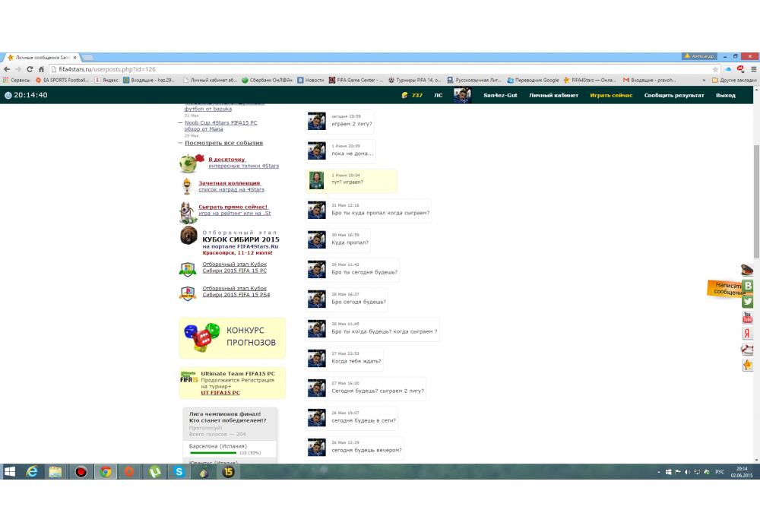Viewport: 760px width, 532px height.
Task: Click "Сообщить результат" in the top bar
Action: pyautogui.click(x=674, y=95)
